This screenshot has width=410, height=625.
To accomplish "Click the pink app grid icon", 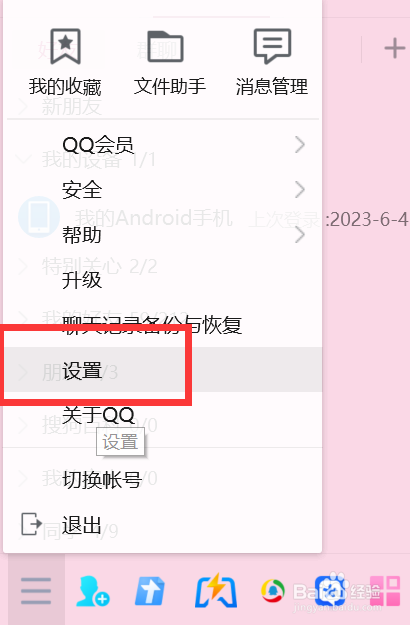I will click(384, 591).
